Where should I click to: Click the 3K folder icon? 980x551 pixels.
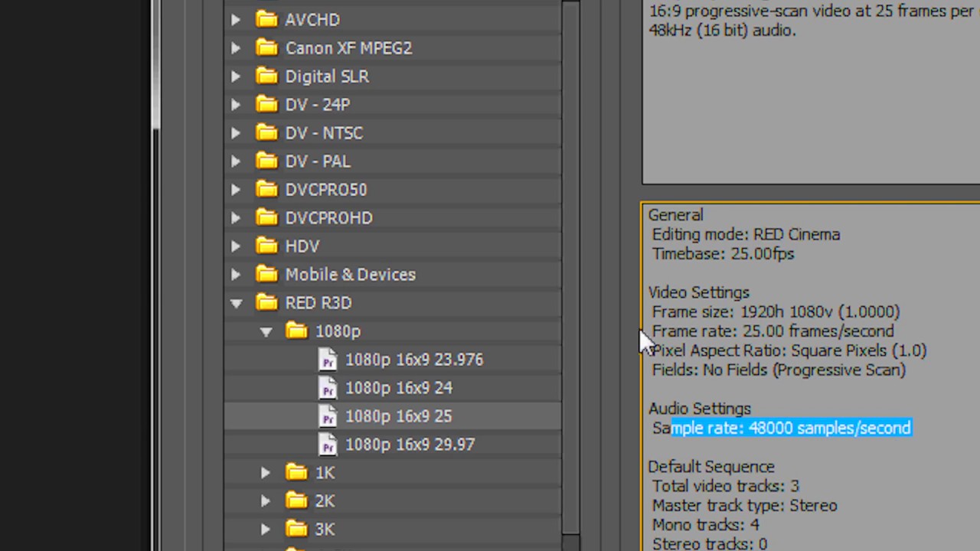[296, 529]
